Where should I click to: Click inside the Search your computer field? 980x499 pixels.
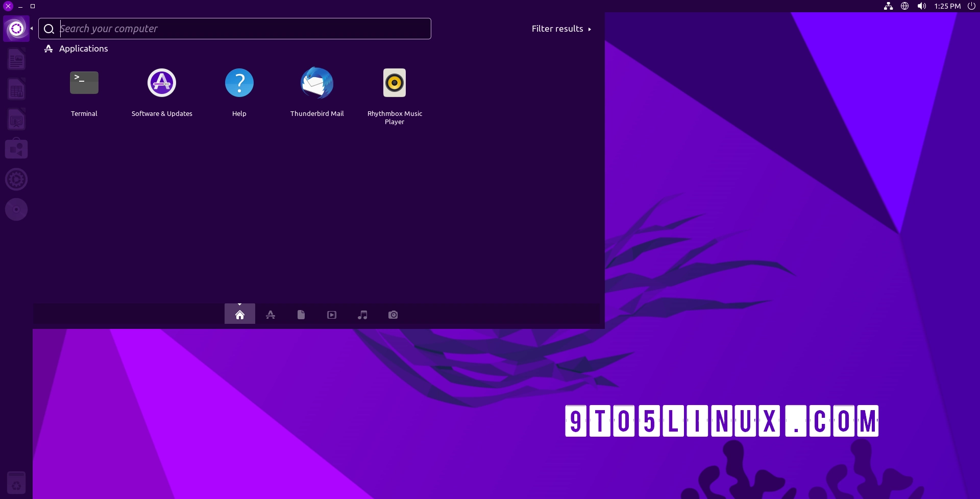(x=235, y=29)
